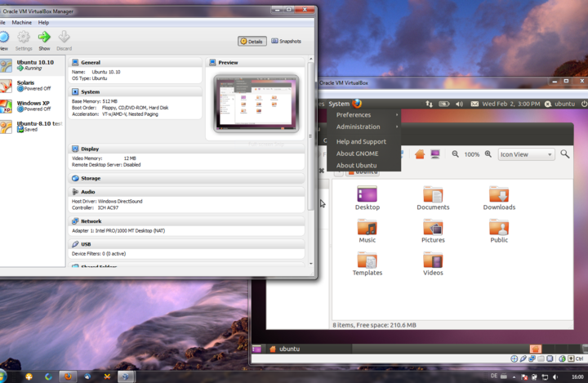Zoom in using the magnifier plus icon
Image resolution: width=588 pixels, height=383 pixels.
pyautogui.click(x=488, y=154)
